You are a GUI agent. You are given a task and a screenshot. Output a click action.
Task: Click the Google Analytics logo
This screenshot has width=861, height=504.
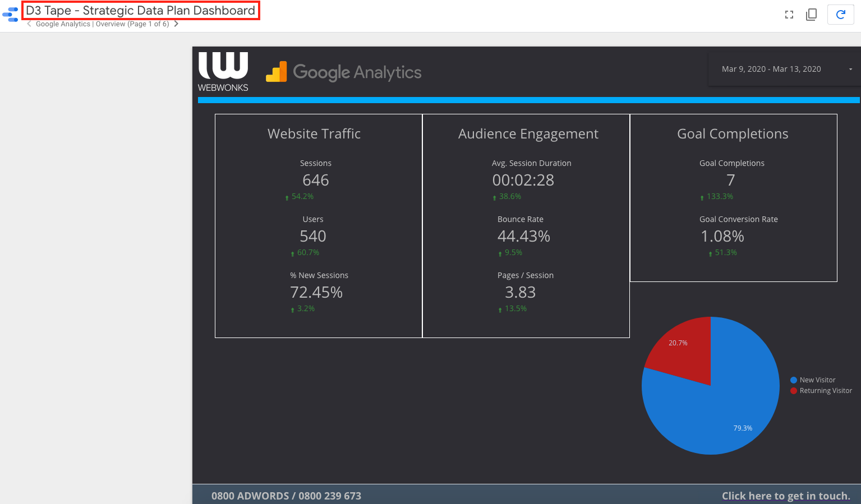[344, 72]
